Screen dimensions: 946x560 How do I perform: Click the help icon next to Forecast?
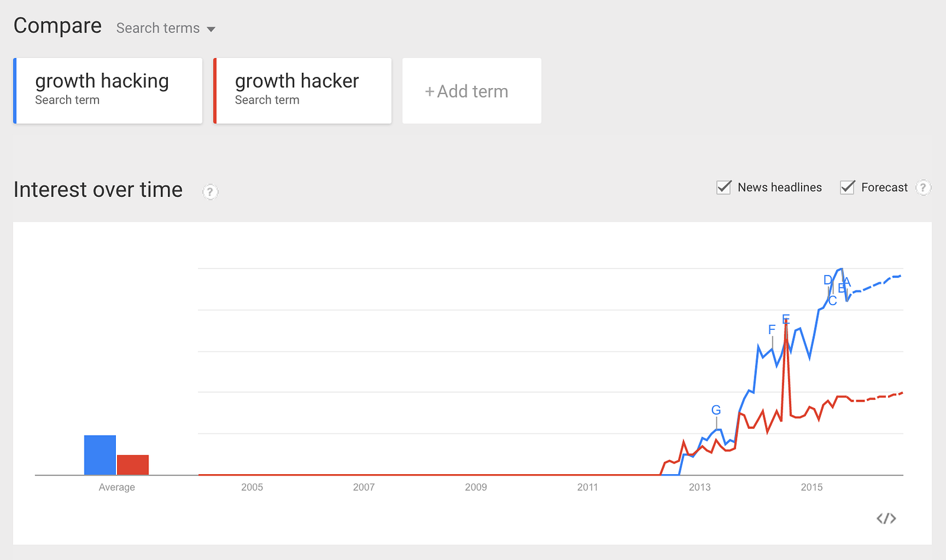coord(923,187)
